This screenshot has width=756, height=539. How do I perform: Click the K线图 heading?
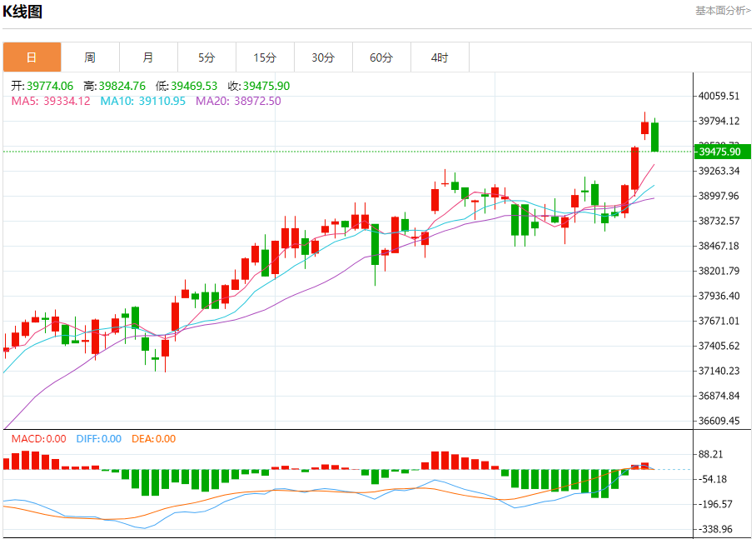click(x=22, y=12)
